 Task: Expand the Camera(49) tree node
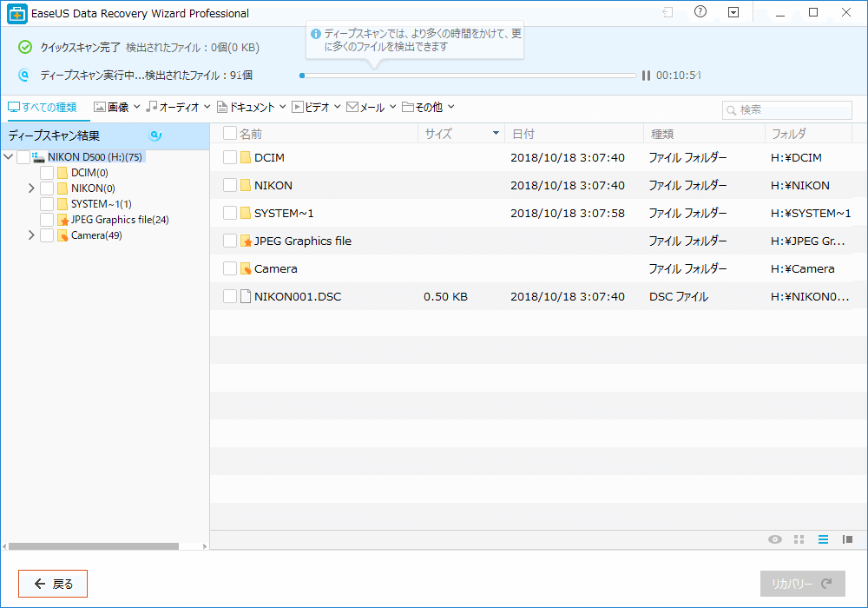[31, 235]
